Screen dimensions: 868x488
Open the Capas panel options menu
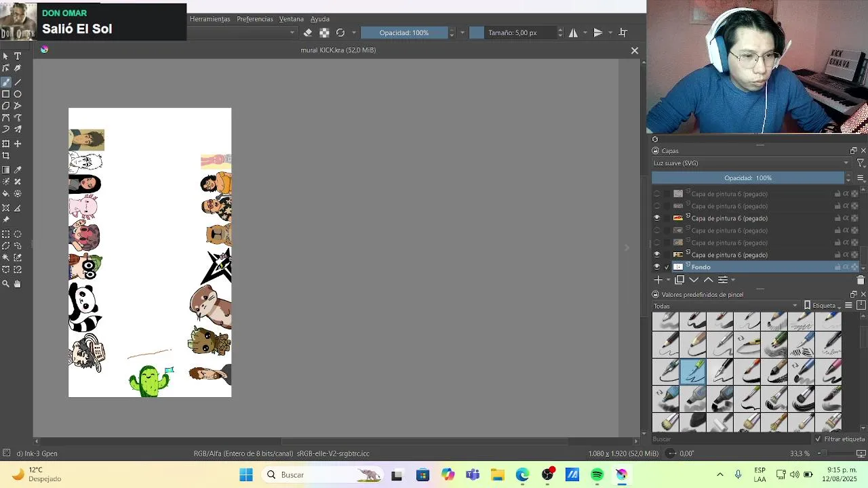coord(861,178)
